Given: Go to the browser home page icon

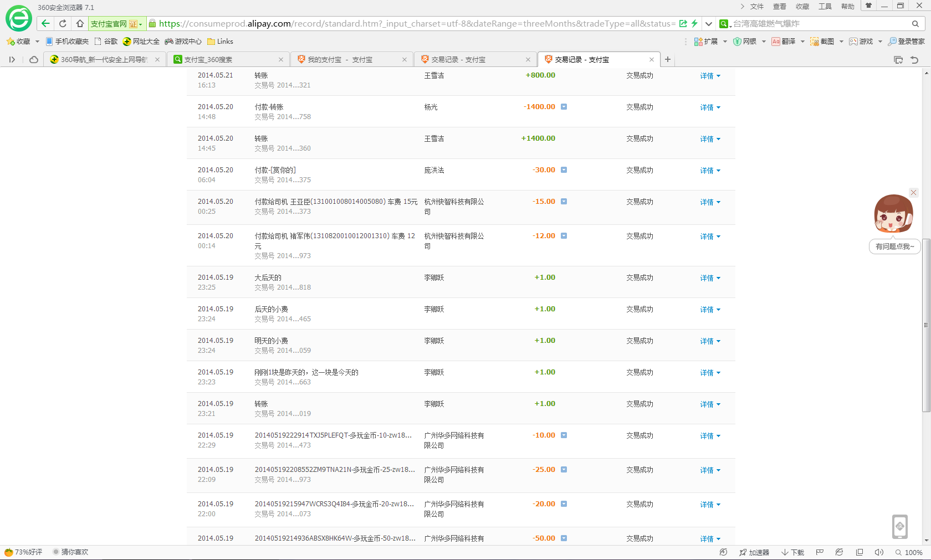Looking at the screenshot, I should pyautogui.click(x=80, y=23).
